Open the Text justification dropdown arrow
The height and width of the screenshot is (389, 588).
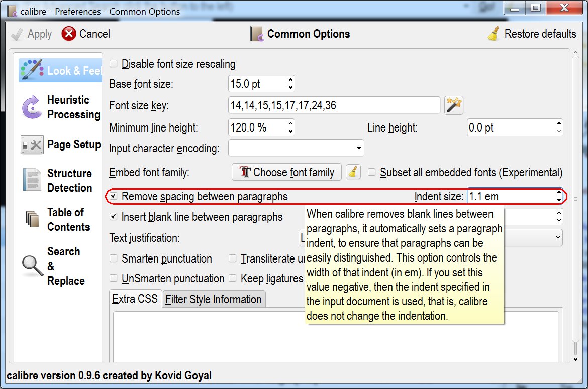tap(558, 238)
